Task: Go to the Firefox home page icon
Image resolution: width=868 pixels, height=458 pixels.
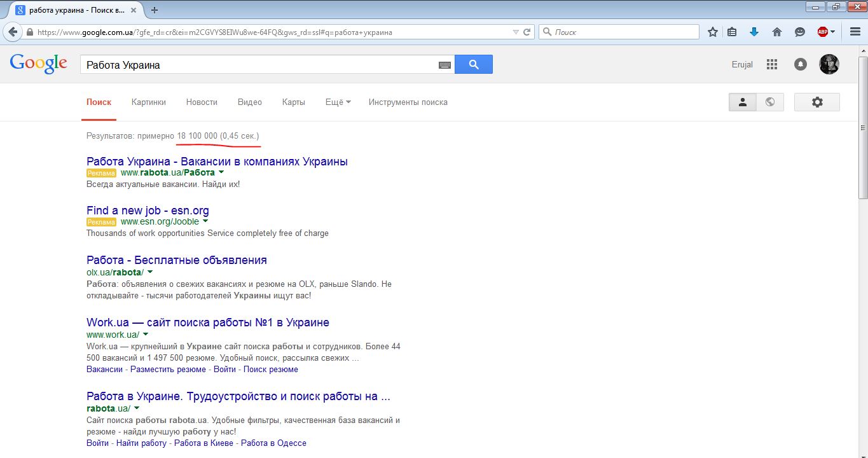Action: pyautogui.click(x=776, y=32)
